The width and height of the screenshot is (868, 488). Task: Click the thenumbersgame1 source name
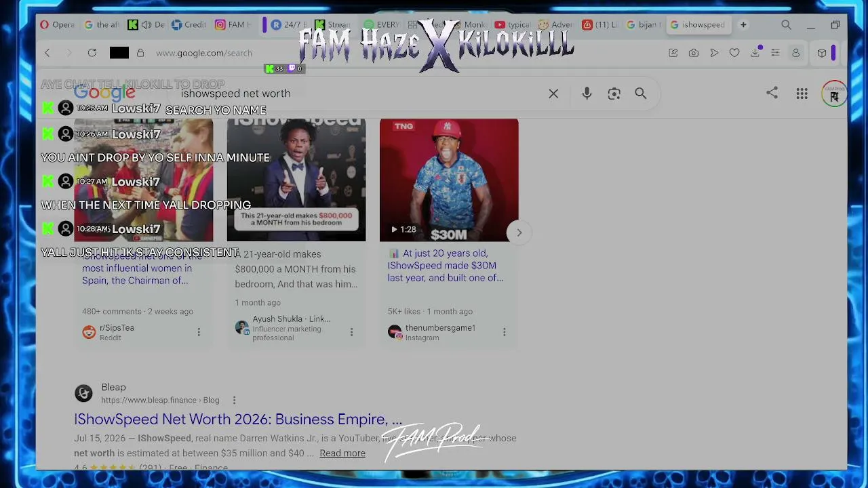click(x=440, y=328)
